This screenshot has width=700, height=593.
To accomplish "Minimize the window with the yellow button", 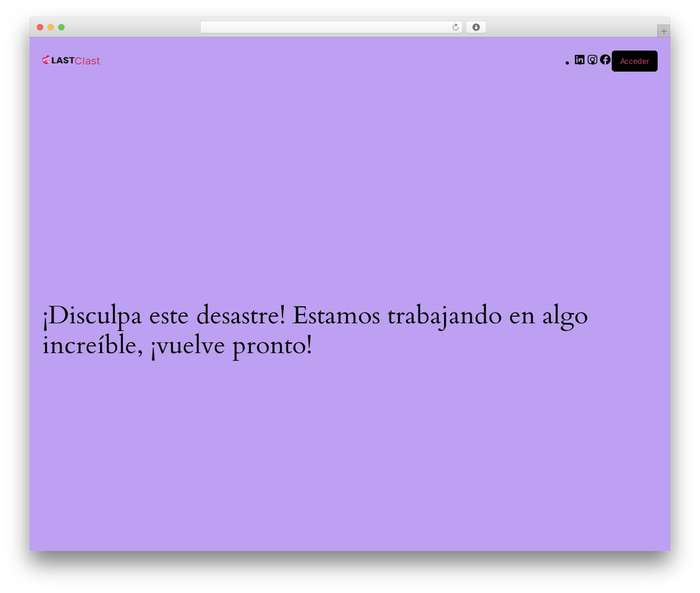I will click(x=51, y=27).
